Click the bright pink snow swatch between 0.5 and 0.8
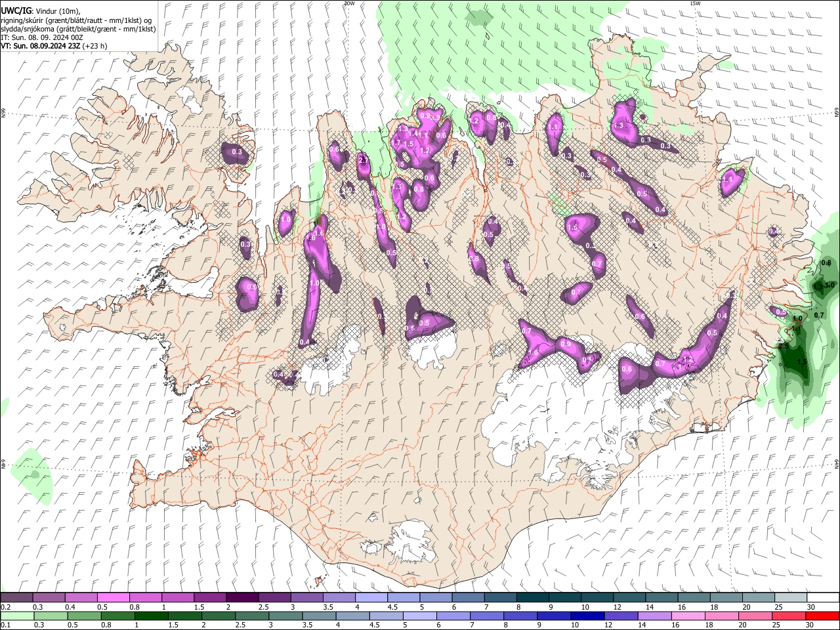The image size is (840, 630). (114, 598)
